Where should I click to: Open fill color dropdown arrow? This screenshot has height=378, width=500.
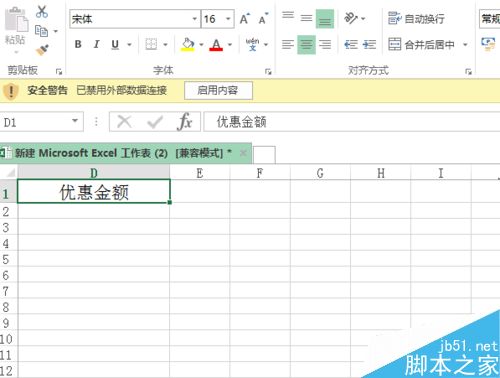point(201,44)
